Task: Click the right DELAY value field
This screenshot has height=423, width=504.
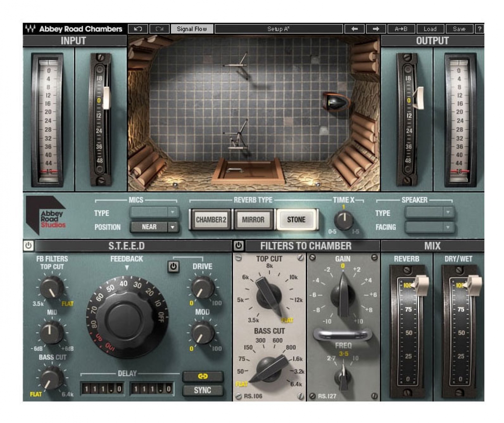Action: tap(152, 389)
